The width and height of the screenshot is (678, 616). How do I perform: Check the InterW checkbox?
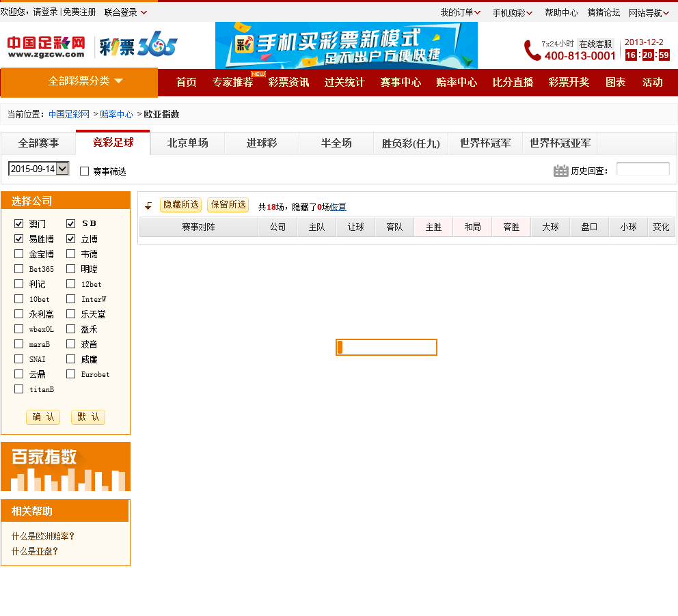[71, 299]
